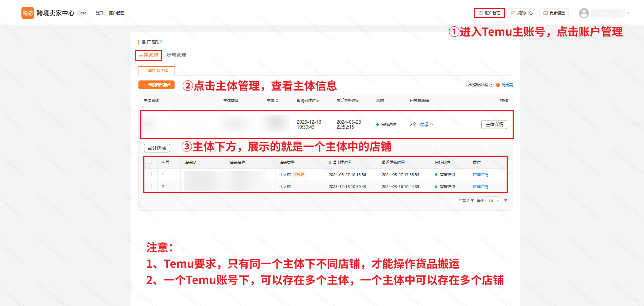Click the 2023-12-13 10:30:43 entity creation time
The width and height of the screenshot is (644, 306).
click(309, 124)
